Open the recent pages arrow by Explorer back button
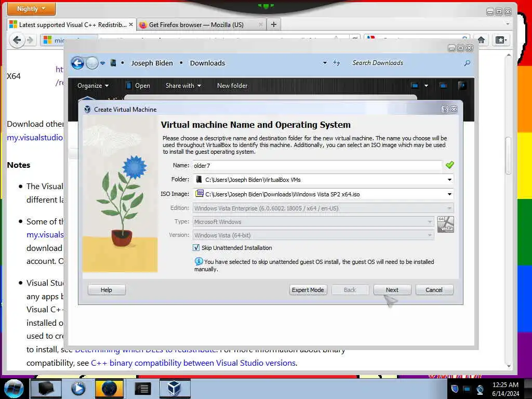The height and width of the screenshot is (399, 532). click(x=102, y=63)
